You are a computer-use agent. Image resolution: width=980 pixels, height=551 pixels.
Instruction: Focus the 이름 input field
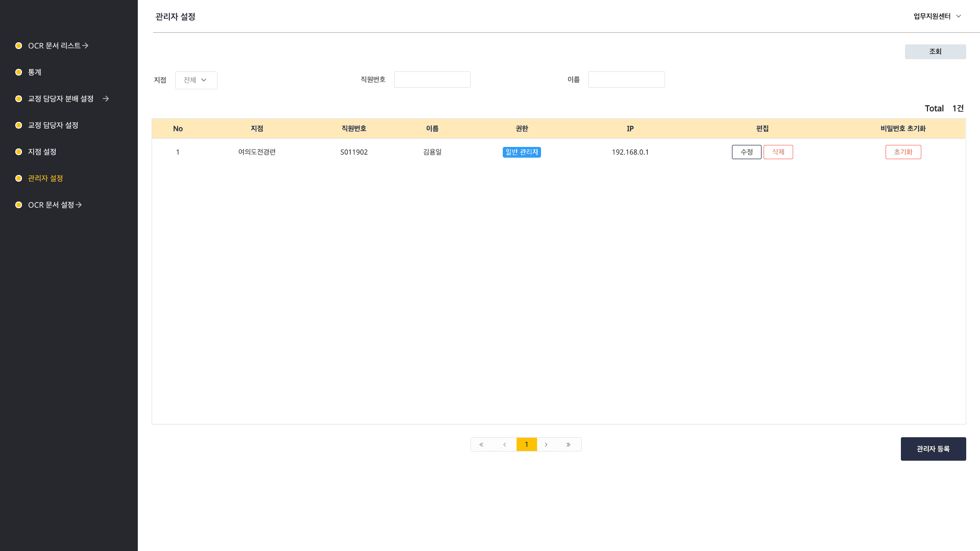tap(627, 80)
